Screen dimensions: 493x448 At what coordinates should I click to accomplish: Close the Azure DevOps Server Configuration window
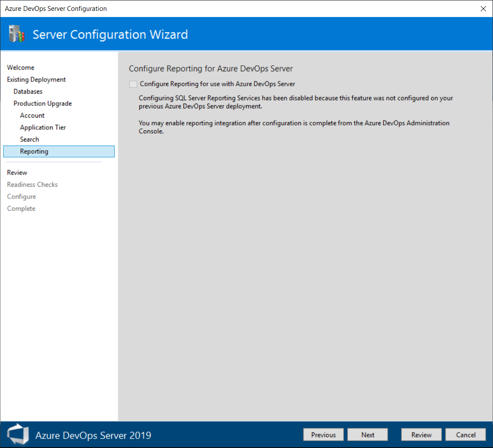[483, 9]
